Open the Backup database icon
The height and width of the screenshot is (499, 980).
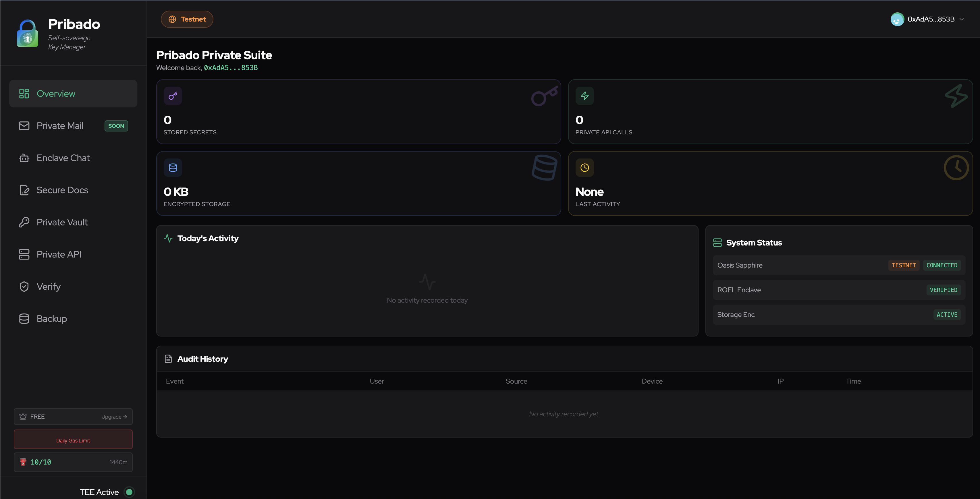point(24,318)
